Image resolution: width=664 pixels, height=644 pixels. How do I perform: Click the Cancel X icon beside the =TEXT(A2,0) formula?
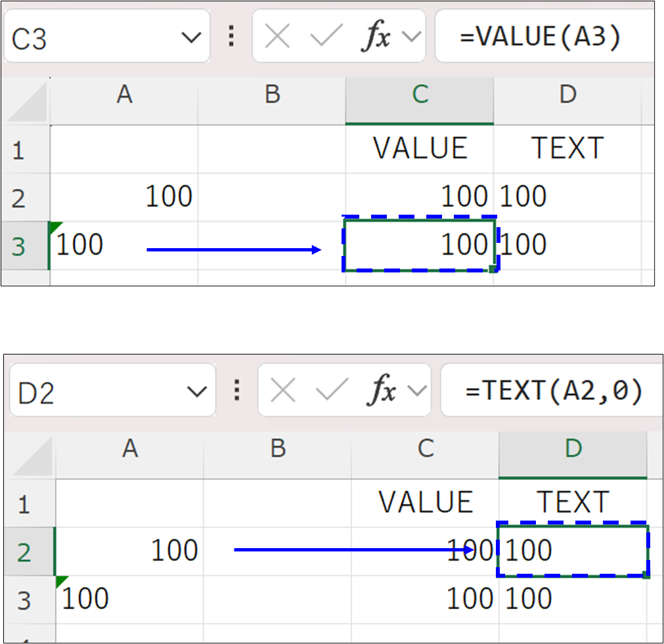pyautogui.click(x=283, y=392)
